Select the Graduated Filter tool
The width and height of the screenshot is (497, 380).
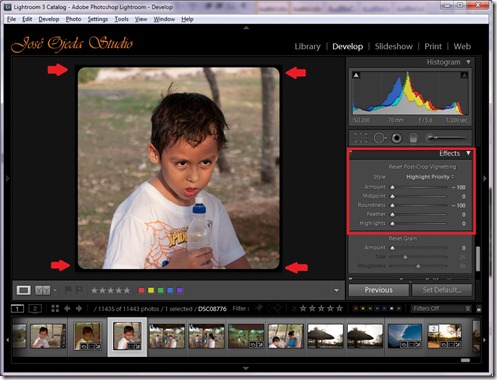coord(413,138)
